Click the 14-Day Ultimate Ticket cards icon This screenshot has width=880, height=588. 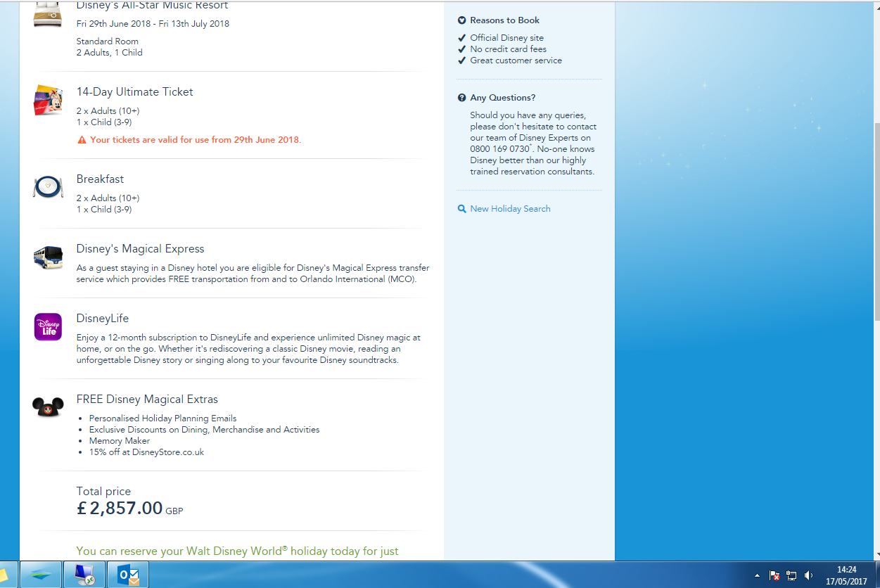click(x=48, y=100)
